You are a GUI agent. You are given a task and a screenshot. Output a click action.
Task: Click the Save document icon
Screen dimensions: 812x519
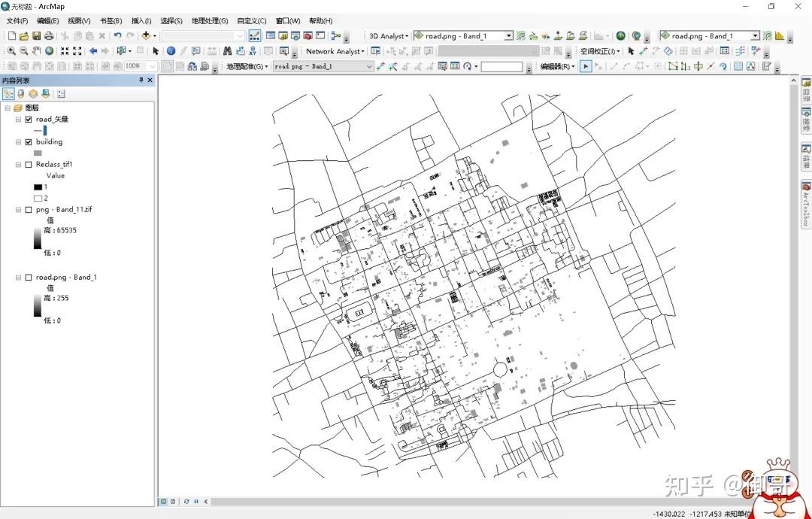click(x=36, y=36)
